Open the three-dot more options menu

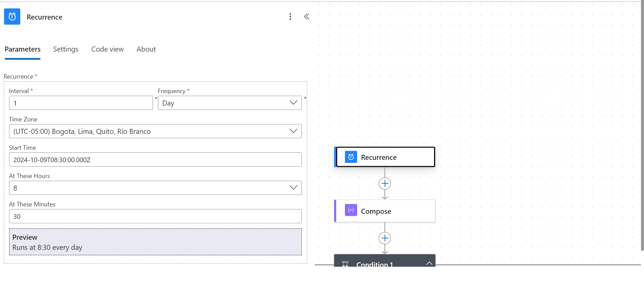(x=290, y=17)
